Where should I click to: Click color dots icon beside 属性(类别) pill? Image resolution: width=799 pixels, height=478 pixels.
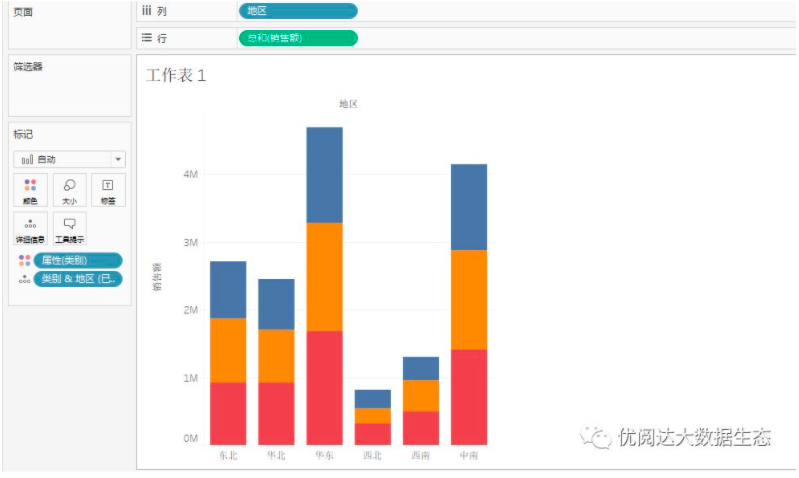[24, 260]
